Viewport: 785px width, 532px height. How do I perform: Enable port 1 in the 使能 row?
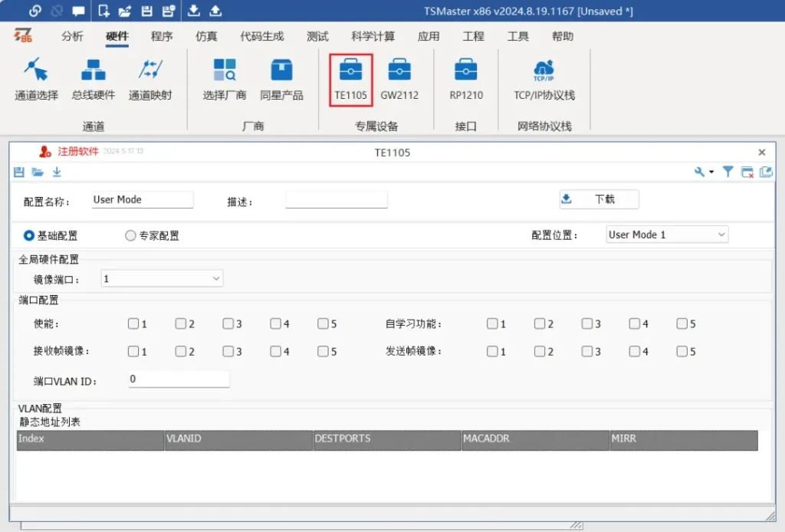(x=133, y=324)
